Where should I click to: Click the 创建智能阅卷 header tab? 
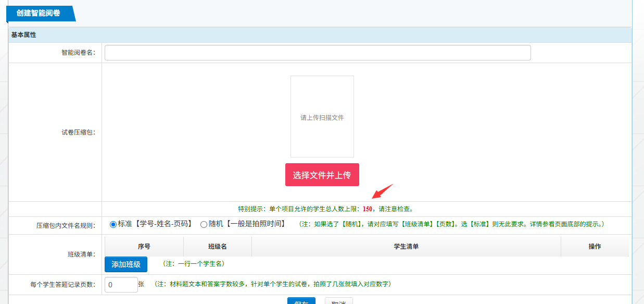coord(38,13)
